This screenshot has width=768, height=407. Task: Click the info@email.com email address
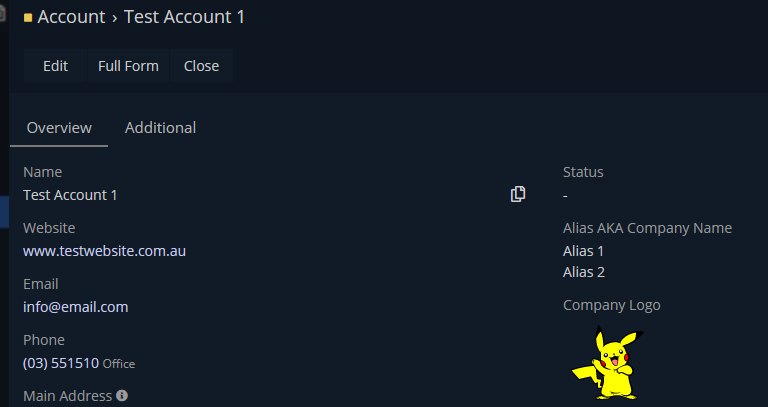[75, 307]
